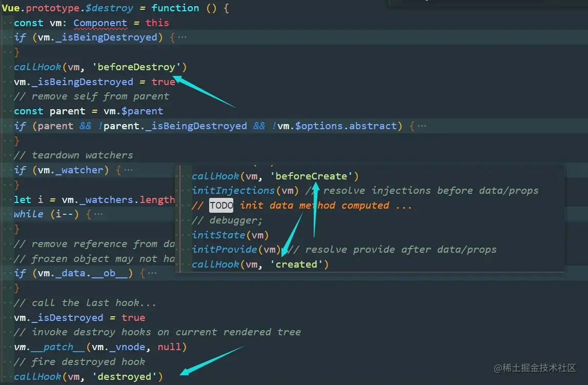Click the Vue identifier on first line
The height and width of the screenshot is (385, 588).
pyautogui.click(x=10, y=8)
